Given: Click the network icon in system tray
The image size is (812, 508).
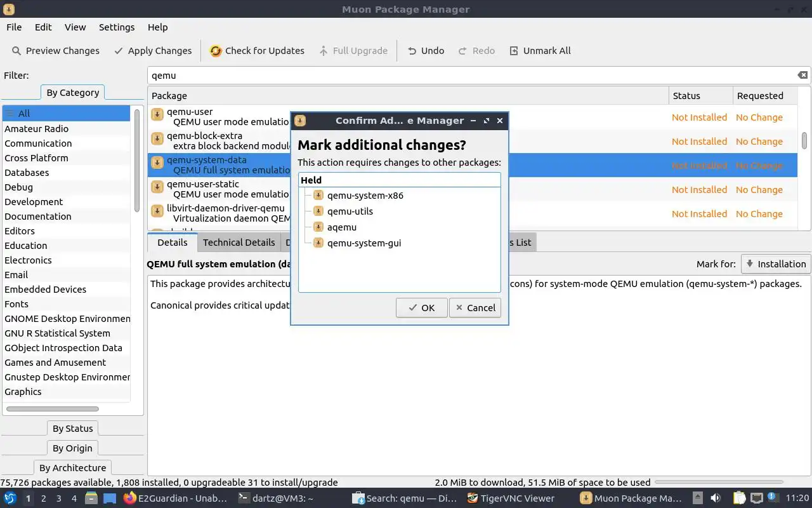Looking at the screenshot, I should click(x=757, y=498).
